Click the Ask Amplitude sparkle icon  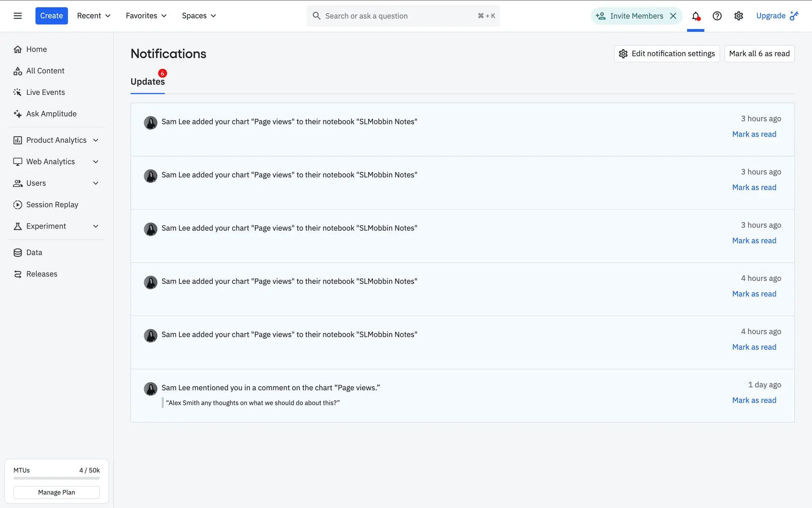click(x=17, y=114)
